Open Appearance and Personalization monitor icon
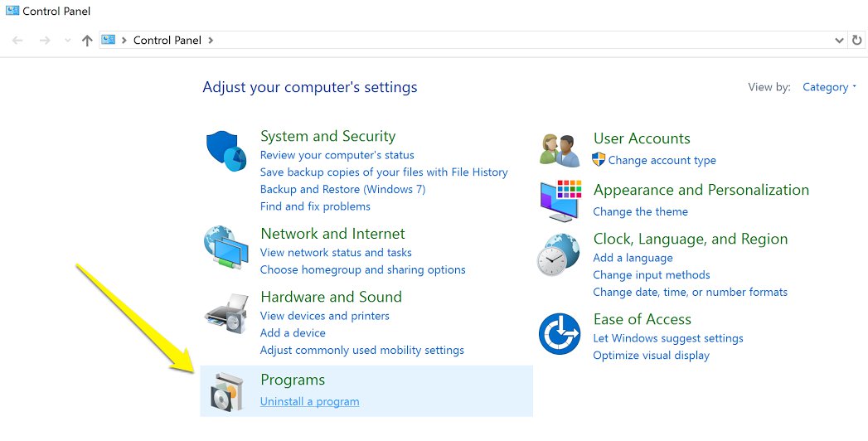The width and height of the screenshot is (868, 441). [x=560, y=201]
